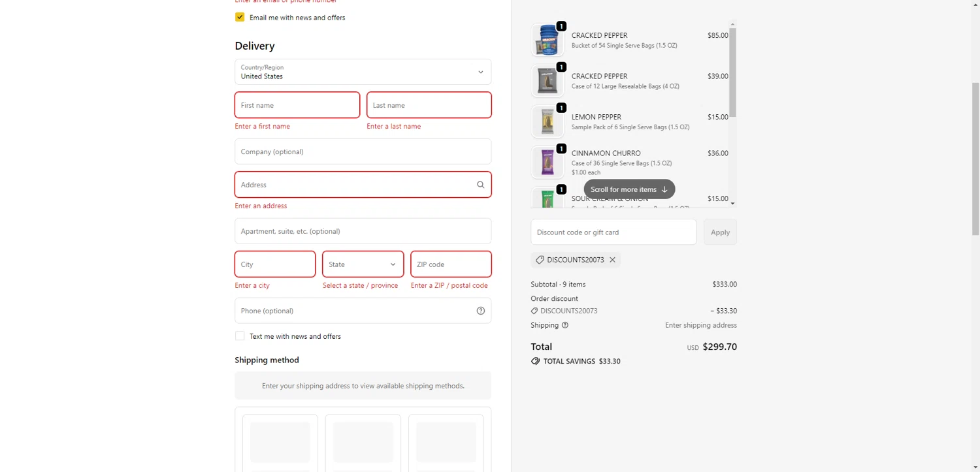Click the down arrow of the items scrollbar
The width and height of the screenshot is (980, 472).
pos(732,204)
